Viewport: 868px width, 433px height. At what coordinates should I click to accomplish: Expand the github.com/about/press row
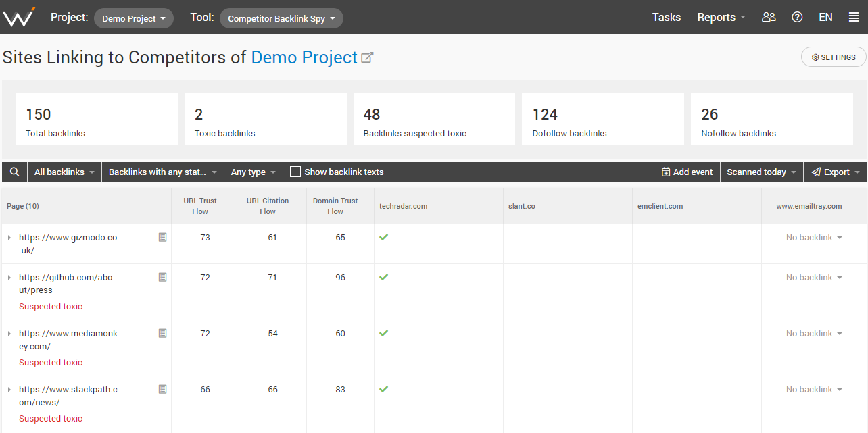[9, 278]
